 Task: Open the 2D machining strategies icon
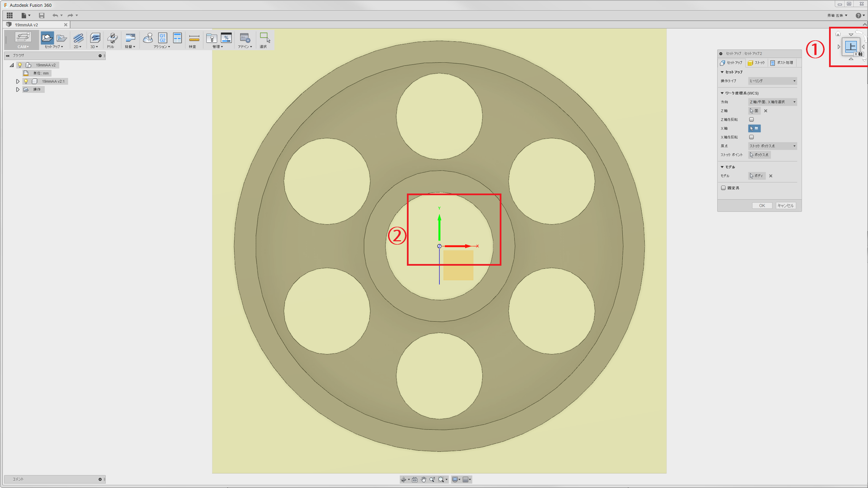[x=78, y=38]
